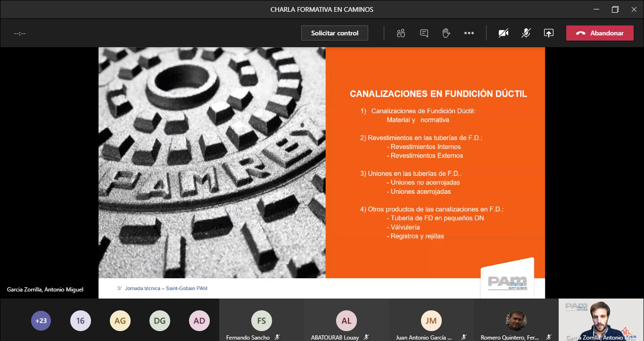
Task: Select ABATOURAB Louay's participant tile
Action: (347, 320)
